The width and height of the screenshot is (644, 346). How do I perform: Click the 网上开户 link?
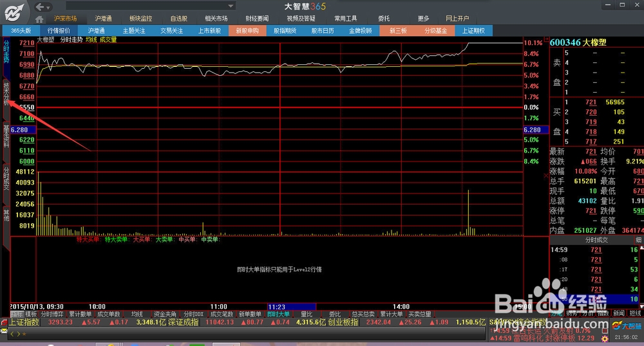coord(457,19)
